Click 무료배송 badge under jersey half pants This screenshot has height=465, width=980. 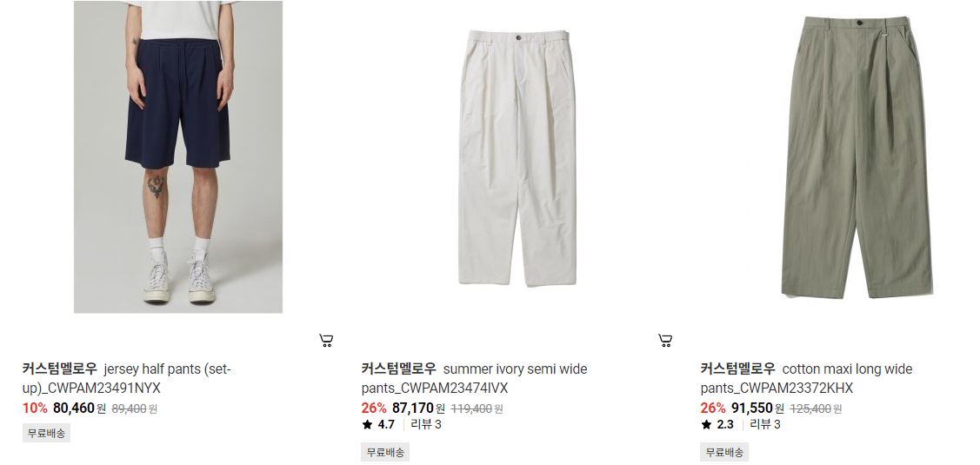tap(46, 433)
